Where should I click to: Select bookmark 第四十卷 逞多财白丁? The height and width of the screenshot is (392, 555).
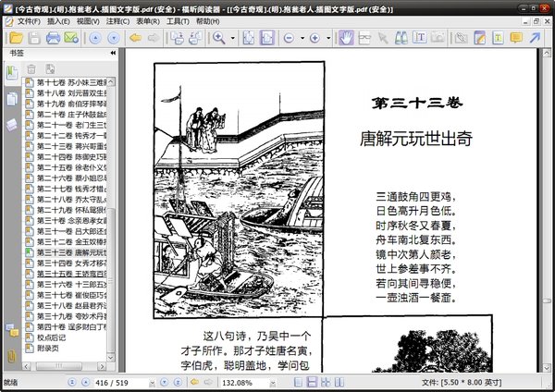coord(71,326)
